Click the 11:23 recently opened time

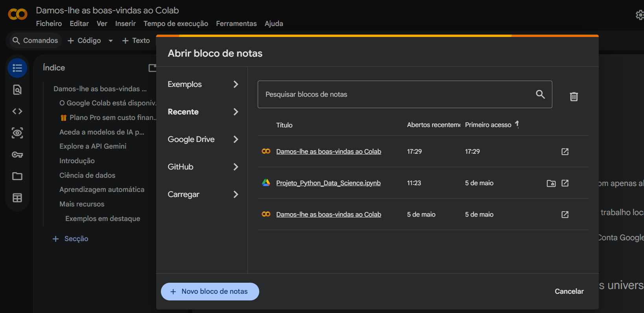pyautogui.click(x=414, y=183)
